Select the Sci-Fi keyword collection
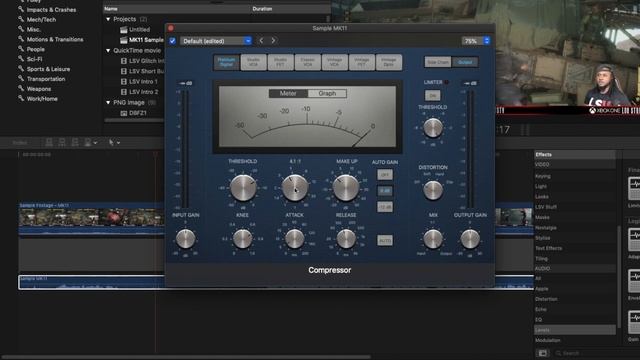 coord(34,59)
